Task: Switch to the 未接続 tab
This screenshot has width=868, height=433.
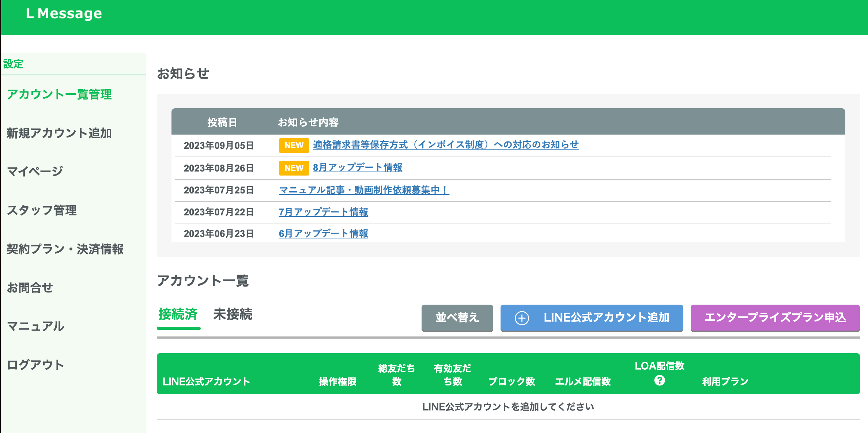Action: (x=233, y=315)
